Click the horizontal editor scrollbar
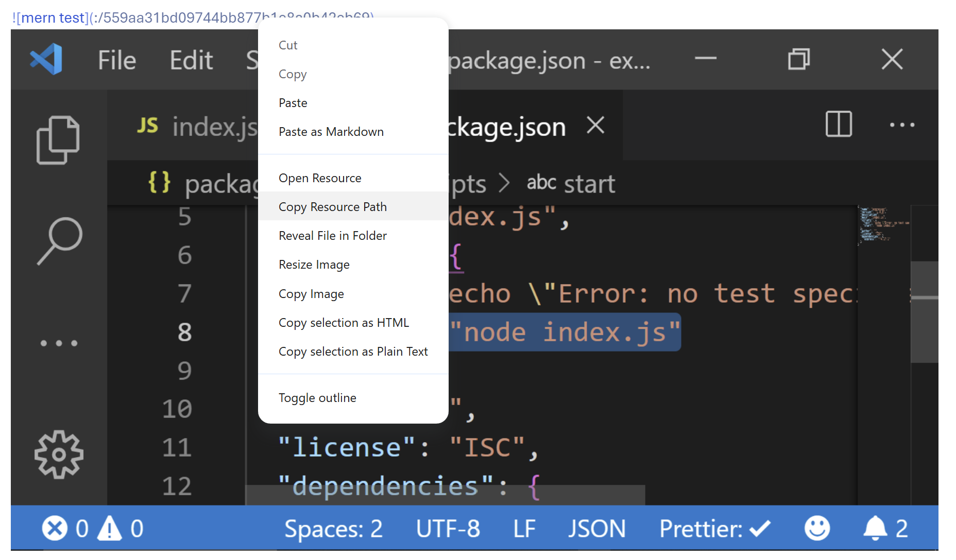This screenshot has height=560, width=956. (446, 495)
